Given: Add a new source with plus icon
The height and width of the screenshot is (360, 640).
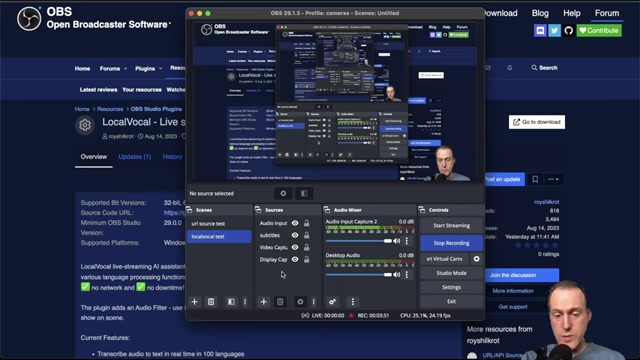Looking at the screenshot, I should point(264,302).
